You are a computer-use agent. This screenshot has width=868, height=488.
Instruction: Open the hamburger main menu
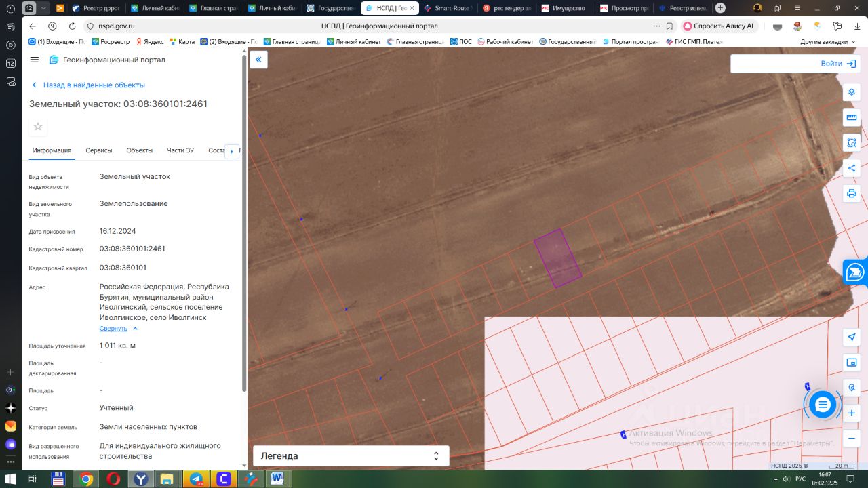click(35, 60)
